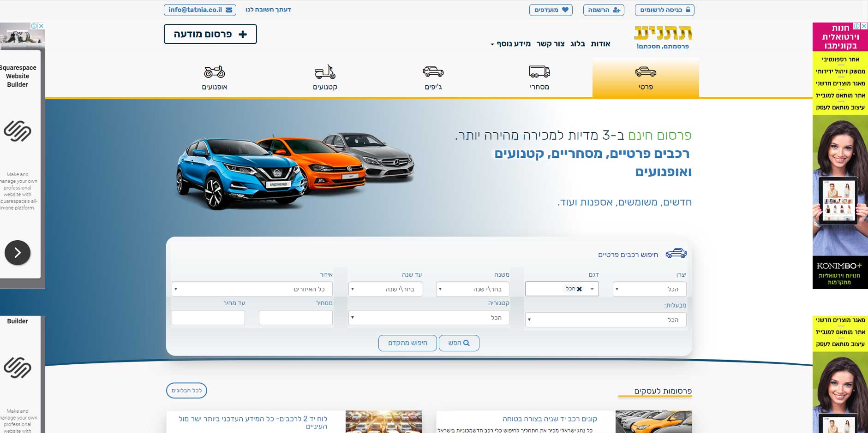Click the חיפוש מתקדם advanced search button
The height and width of the screenshot is (433, 868).
click(x=407, y=343)
